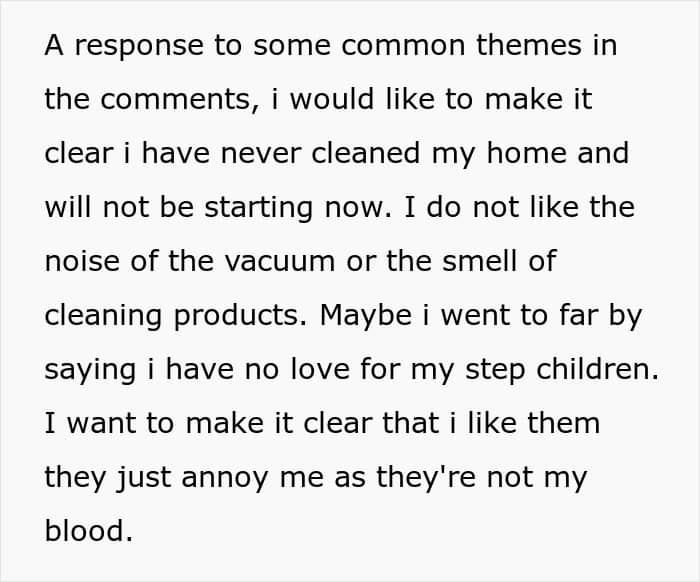Click the word "common" in first line
The height and width of the screenshot is (582, 700).
tap(404, 46)
